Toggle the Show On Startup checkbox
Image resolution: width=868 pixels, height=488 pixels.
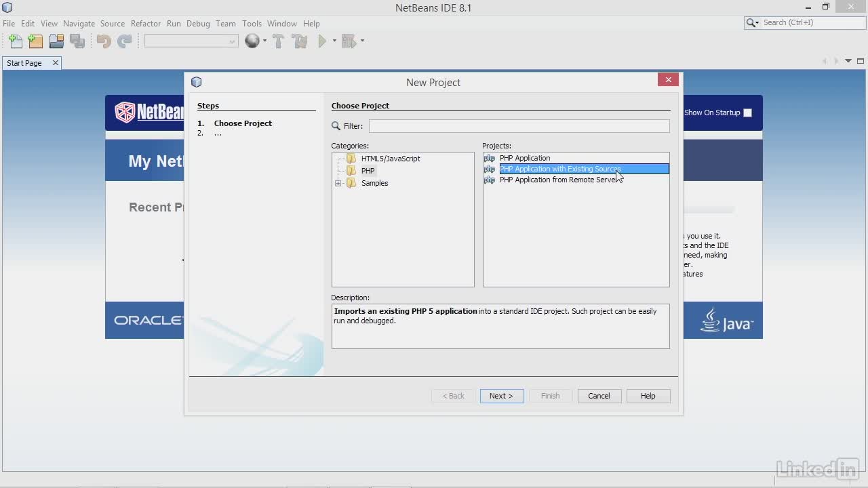click(747, 113)
